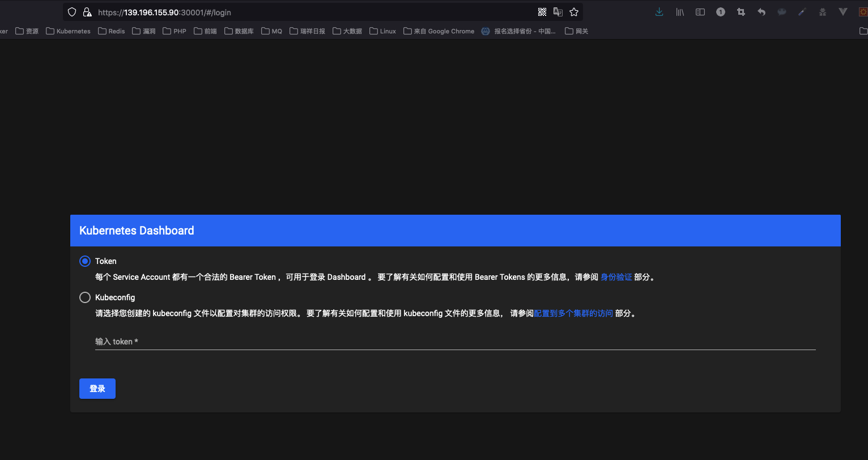Screen dimensions: 868x460
Task: Open the 数据库 bookmarks folder
Action: pos(239,31)
